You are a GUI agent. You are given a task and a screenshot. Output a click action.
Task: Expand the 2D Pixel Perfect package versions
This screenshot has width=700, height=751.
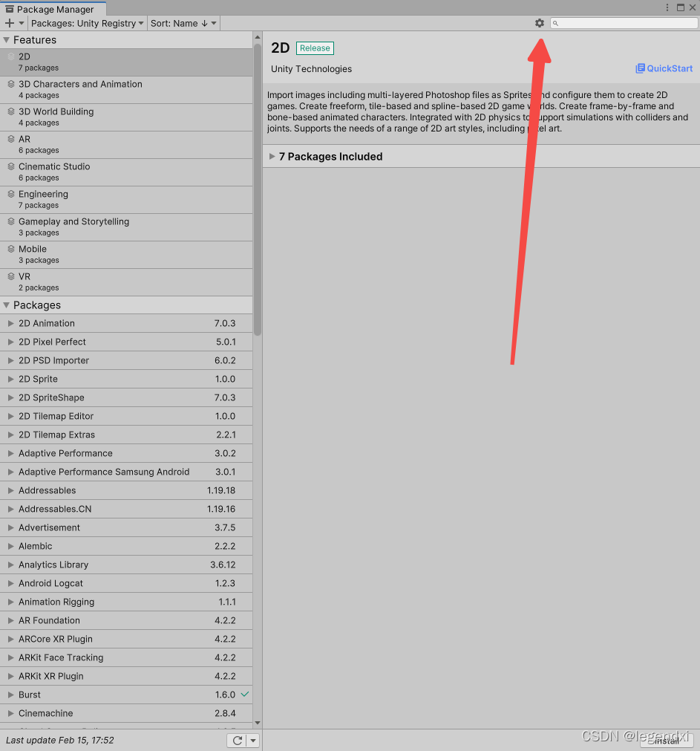pos(10,342)
